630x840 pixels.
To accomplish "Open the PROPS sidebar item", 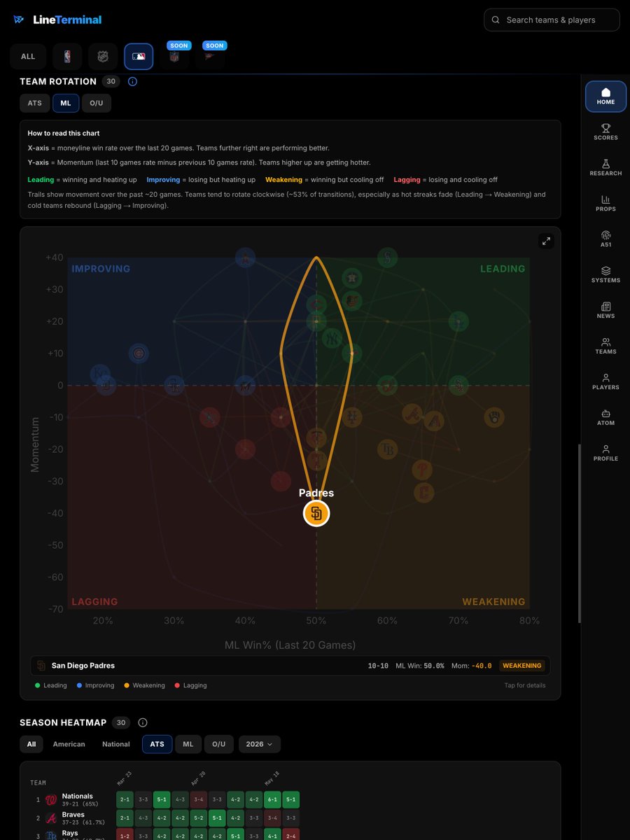I will click(x=605, y=204).
